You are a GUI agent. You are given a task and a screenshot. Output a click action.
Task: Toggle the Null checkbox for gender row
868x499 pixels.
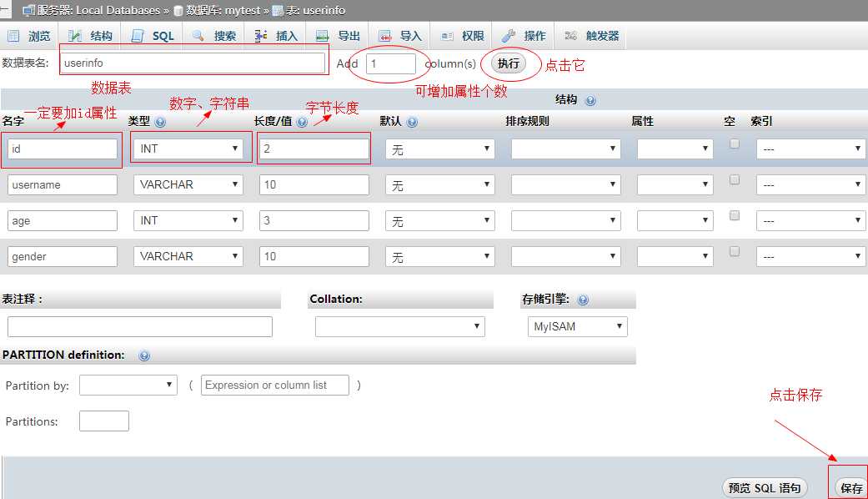734,251
